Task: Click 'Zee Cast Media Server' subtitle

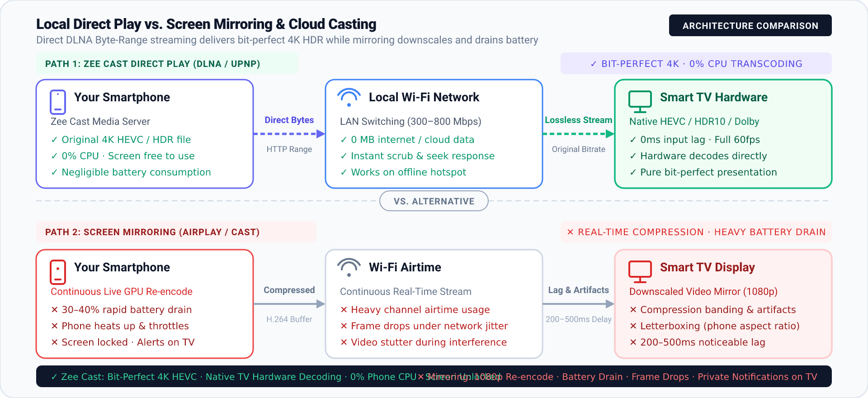Action: point(100,122)
